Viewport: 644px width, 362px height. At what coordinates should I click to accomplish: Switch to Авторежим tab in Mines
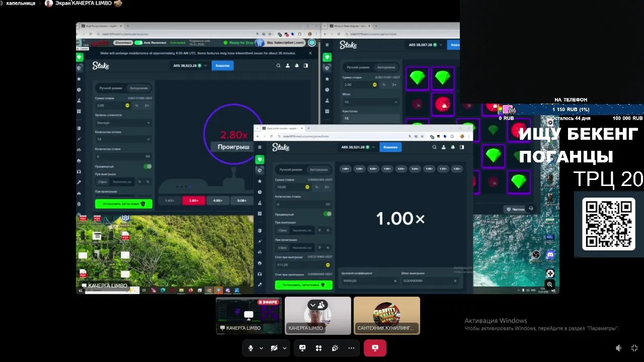(386, 67)
